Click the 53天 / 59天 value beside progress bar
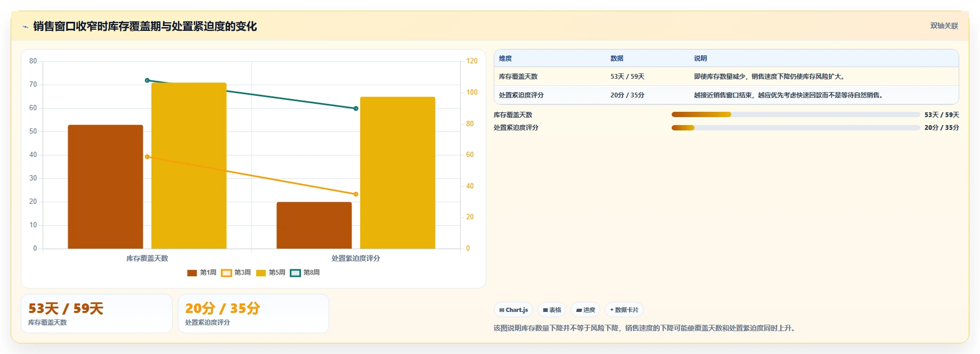 [942, 114]
